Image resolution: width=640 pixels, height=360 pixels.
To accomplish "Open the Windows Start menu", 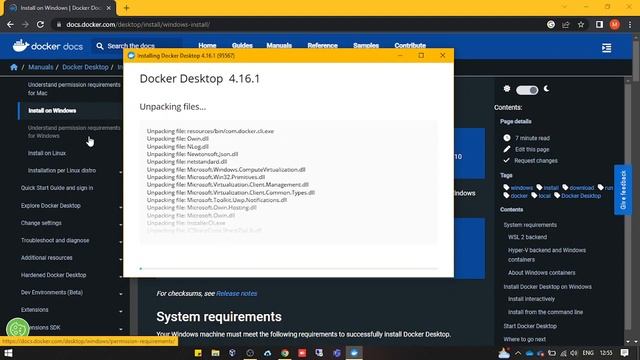I will point(8,353).
